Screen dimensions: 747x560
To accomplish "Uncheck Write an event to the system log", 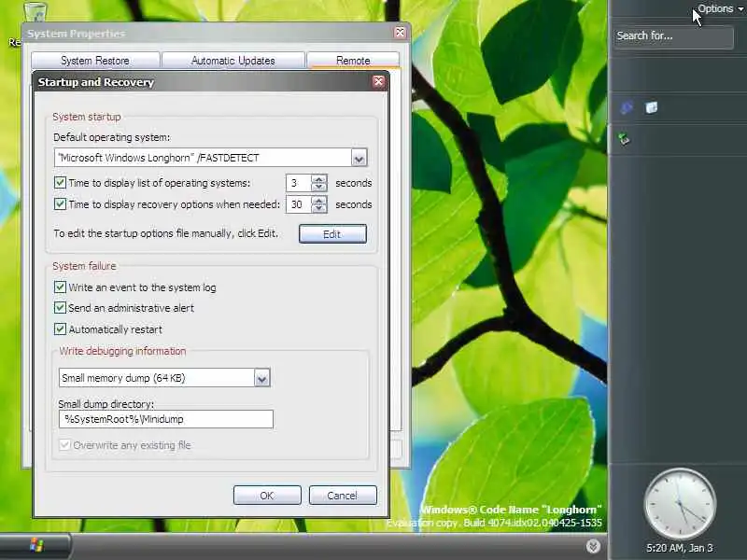I will pyautogui.click(x=60, y=287).
